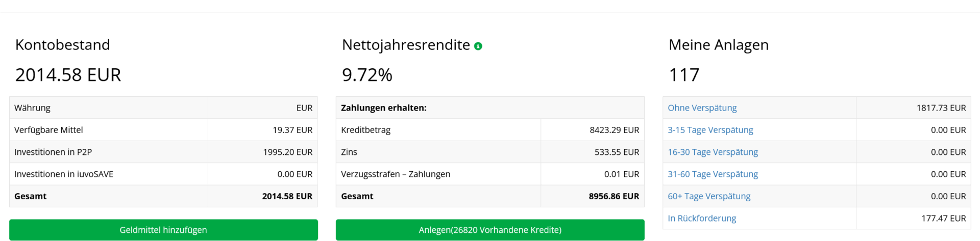Viewport: 980px width, 241px height.
Task: Click the Kontobestand heading
Action: coord(63,45)
